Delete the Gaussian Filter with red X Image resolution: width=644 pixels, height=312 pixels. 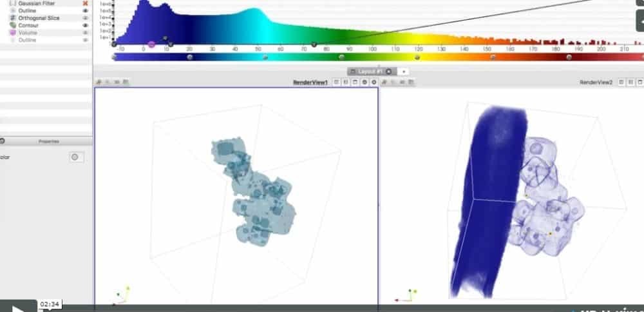[85, 3]
